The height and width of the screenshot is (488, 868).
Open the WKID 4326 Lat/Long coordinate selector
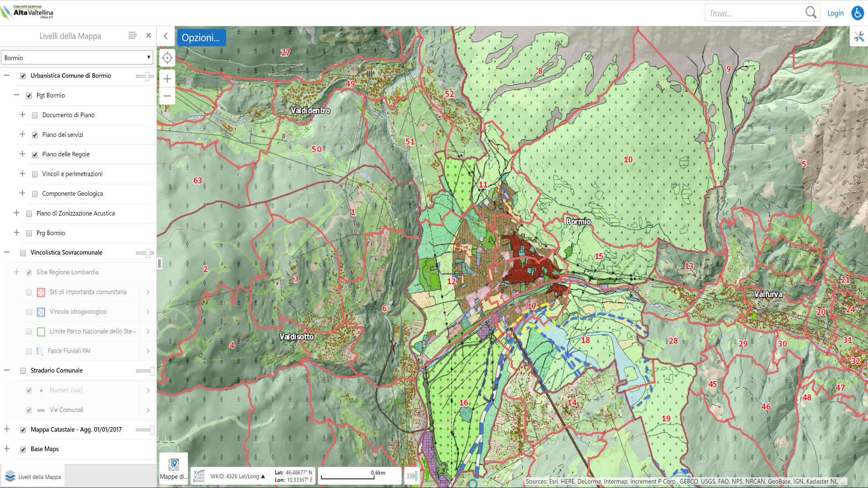point(238,476)
